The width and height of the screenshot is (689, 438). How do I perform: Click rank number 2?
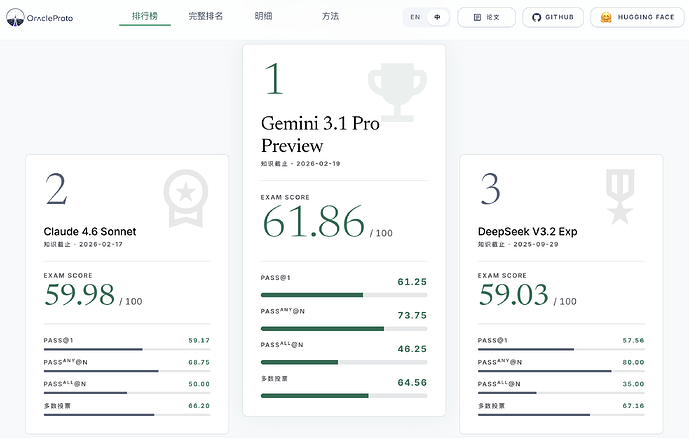56,189
